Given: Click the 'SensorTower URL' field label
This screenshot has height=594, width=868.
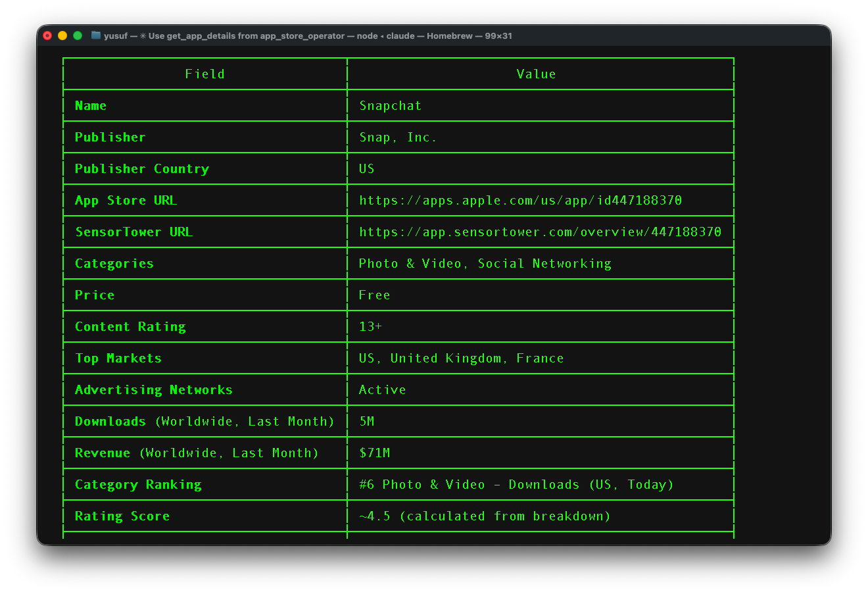Looking at the screenshot, I should 134,232.
